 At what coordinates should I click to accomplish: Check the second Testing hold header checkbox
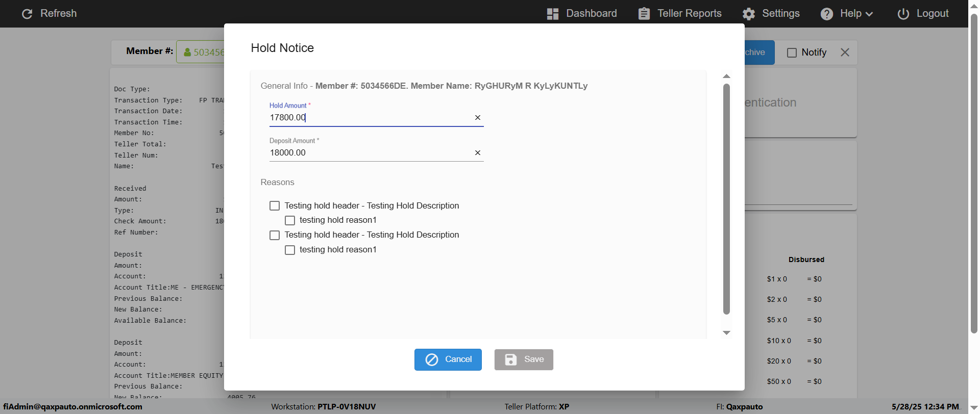click(275, 235)
